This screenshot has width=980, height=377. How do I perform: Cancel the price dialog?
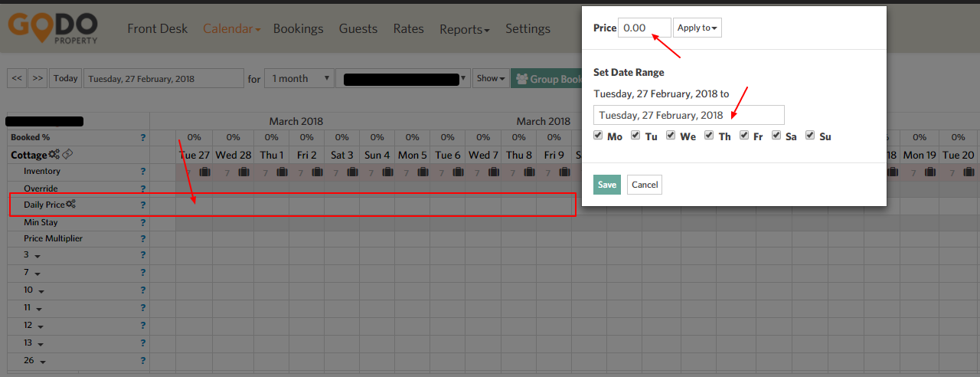[x=645, y=185]
